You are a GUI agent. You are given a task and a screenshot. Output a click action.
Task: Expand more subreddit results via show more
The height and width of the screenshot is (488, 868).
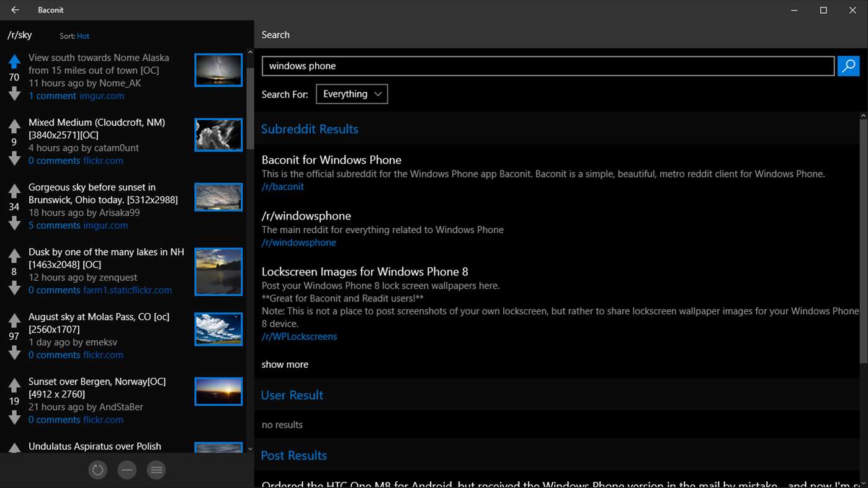(x=285, y=364)
